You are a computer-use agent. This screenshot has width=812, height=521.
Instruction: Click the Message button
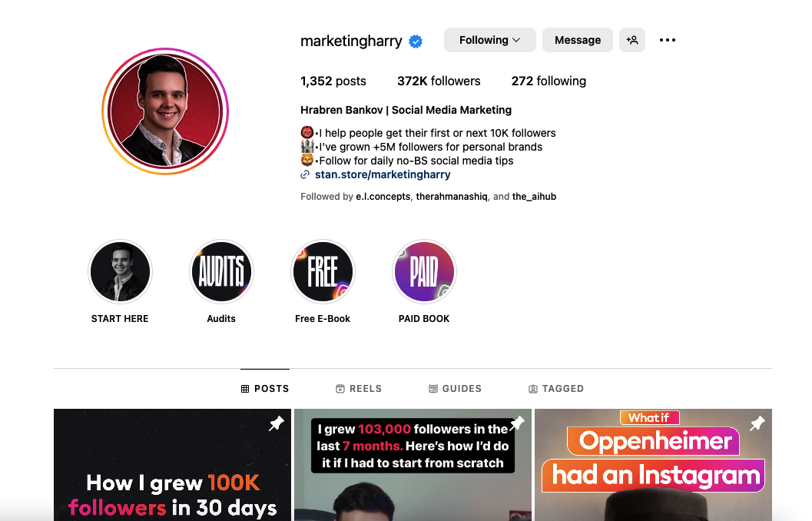point(578,40)
